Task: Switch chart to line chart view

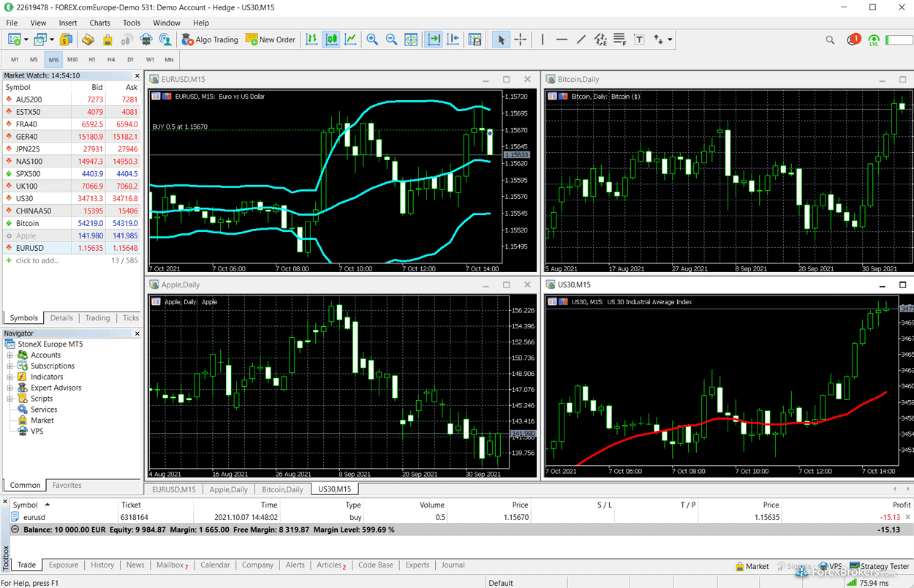Action: (x=351, y=39)
